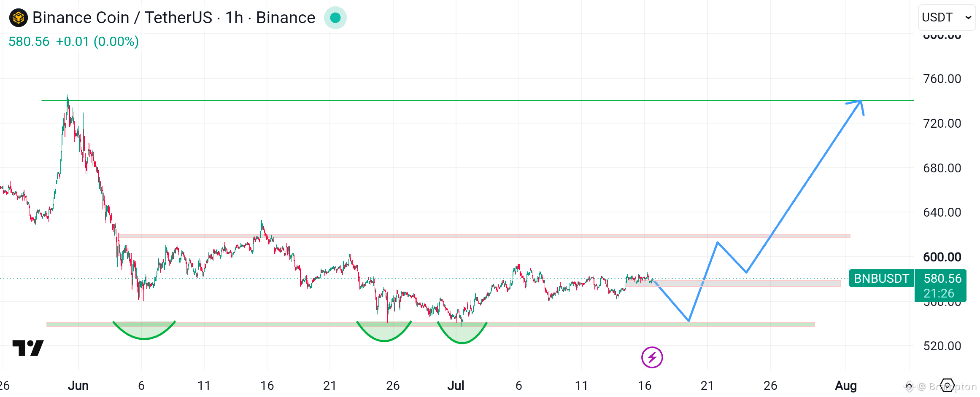Click the green market status dot
980x397 pixels.
click(335, 18)
